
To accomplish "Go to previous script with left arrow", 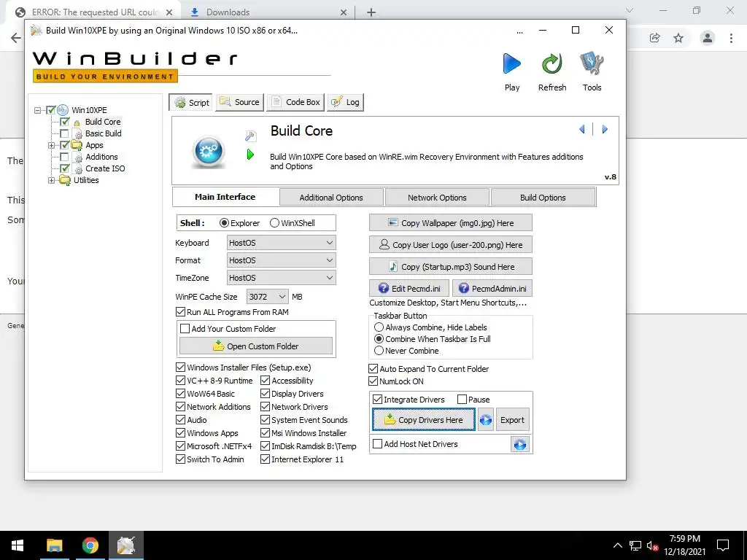I will click(581, 129).
